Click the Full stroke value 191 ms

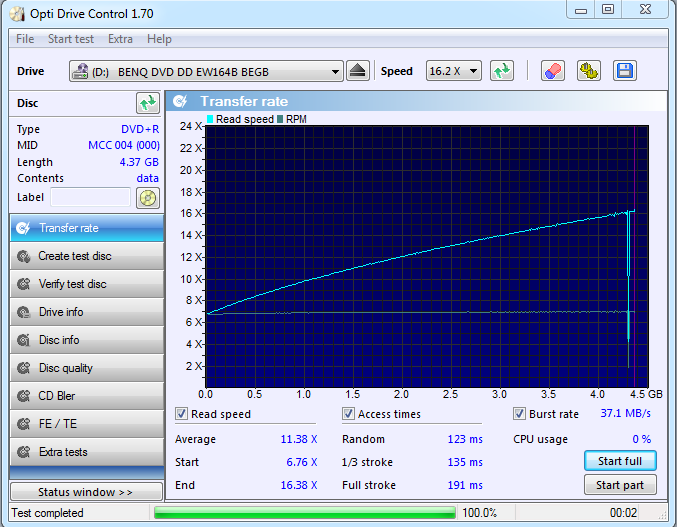tap(465, 485)
